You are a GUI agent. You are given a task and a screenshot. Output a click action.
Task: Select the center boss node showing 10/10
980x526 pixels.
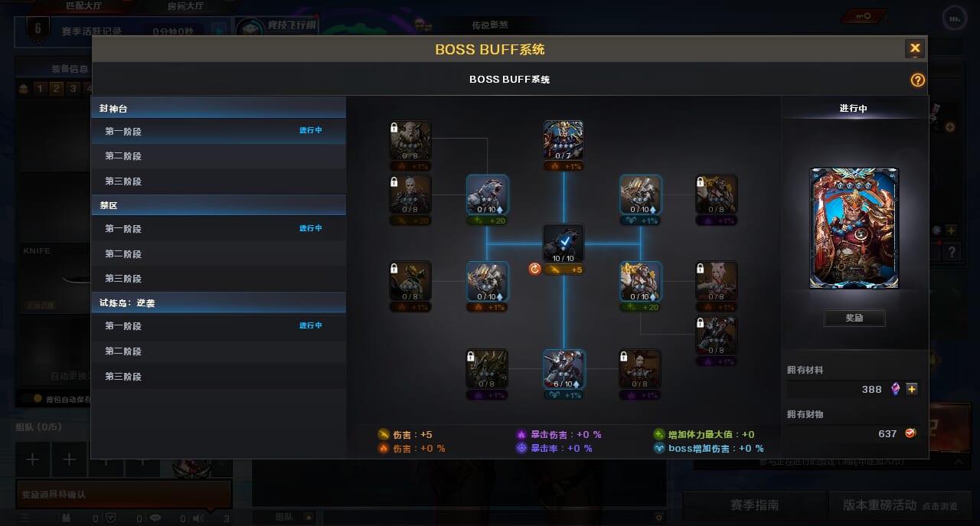tap(563, 244)
